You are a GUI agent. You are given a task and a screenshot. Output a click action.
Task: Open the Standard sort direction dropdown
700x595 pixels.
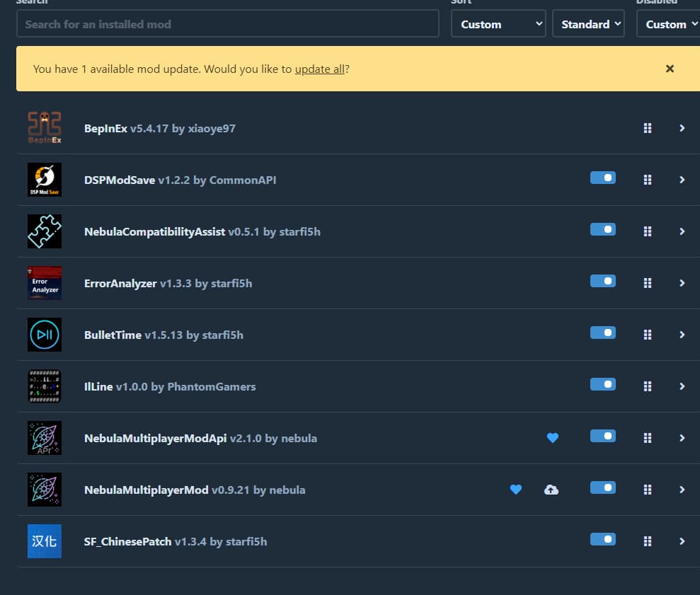pyautogui.click(x=588, y=23)
